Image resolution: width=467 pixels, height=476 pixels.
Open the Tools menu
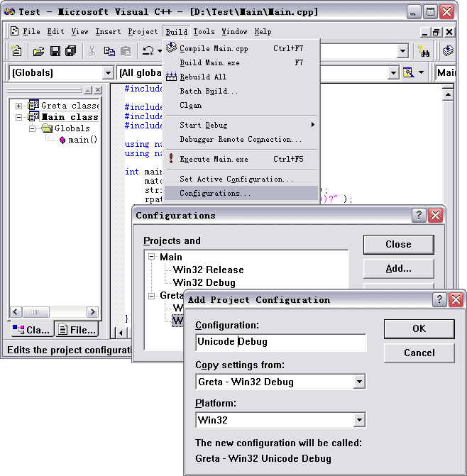pos(204,31)
